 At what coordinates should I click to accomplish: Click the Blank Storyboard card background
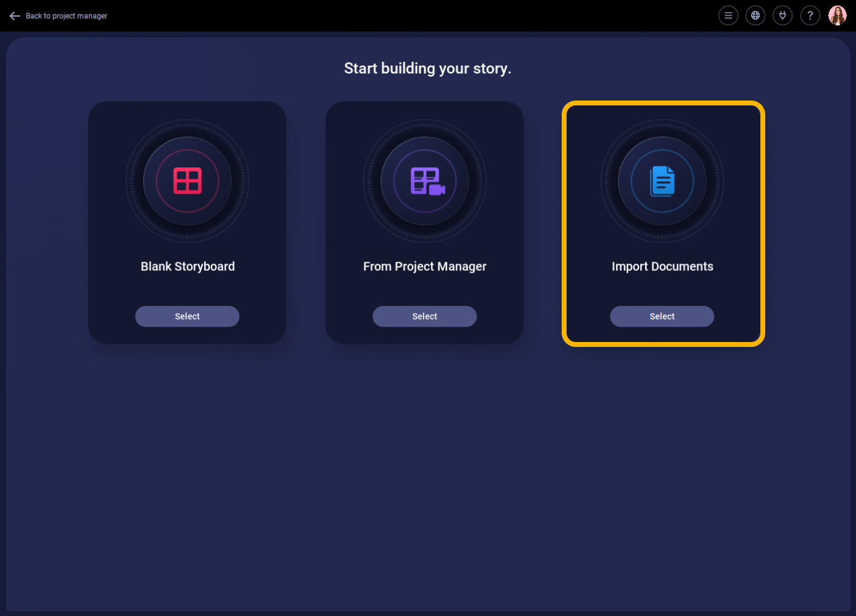187,222
